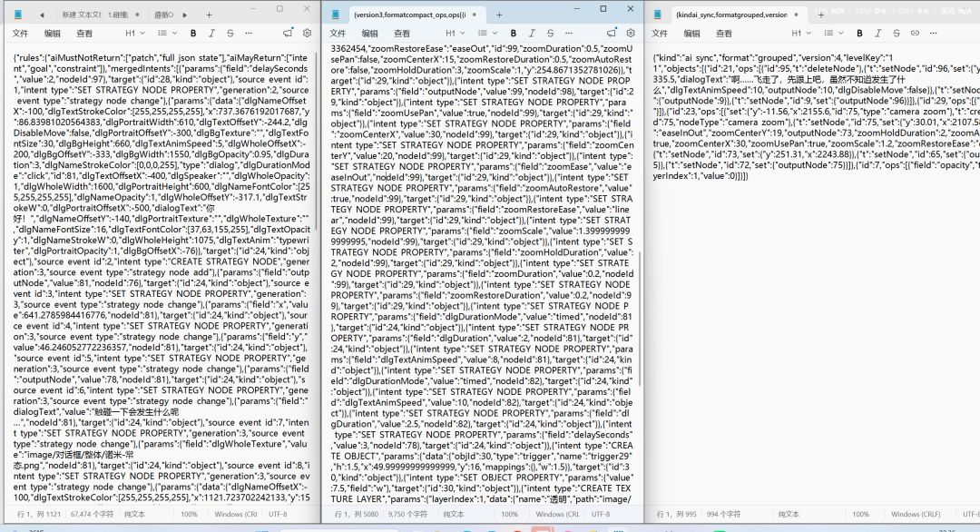Toggle bold in the right Notepad window
This screenshot has height=532, width=980.
859,33
